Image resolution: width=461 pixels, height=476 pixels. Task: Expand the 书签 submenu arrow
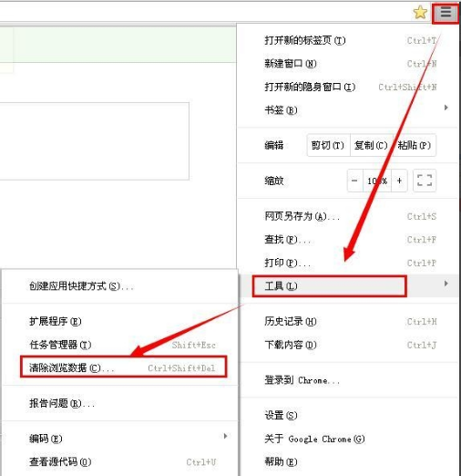pos(446,108)
